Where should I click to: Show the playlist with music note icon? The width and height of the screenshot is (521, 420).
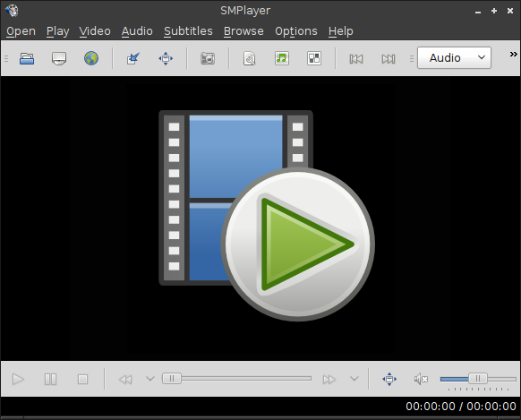pyautogui.click(x=282, y=58)
